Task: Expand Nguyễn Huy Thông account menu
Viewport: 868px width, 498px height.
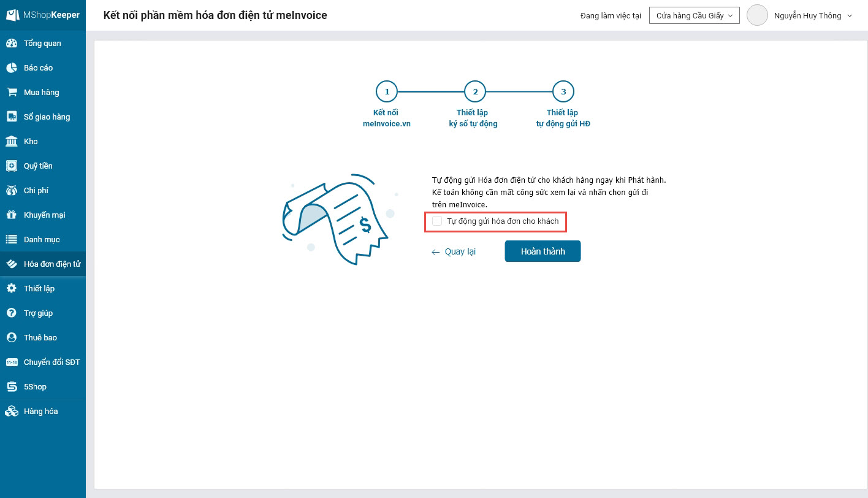Action: tap(813, 16)
